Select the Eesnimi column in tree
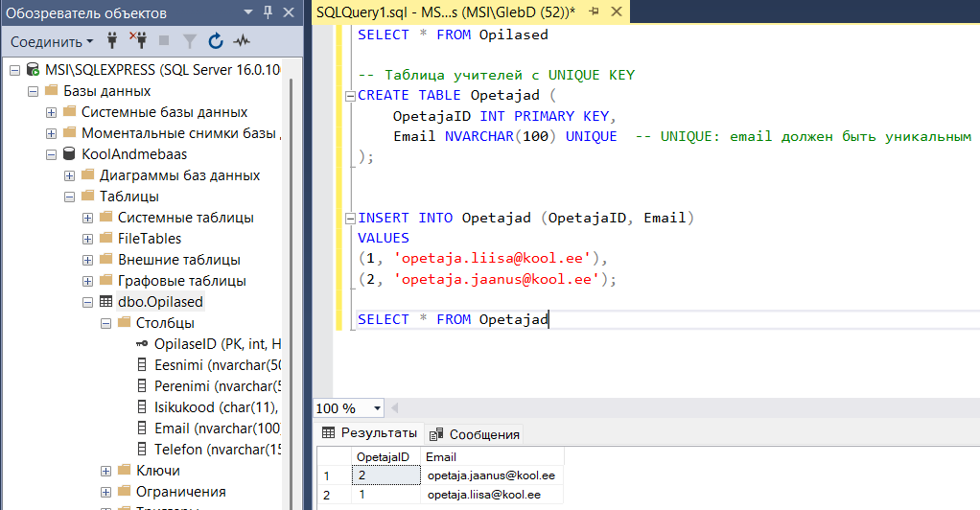This screenshot has width=980, height=510. pyautogui.click(x=218, y=365)
